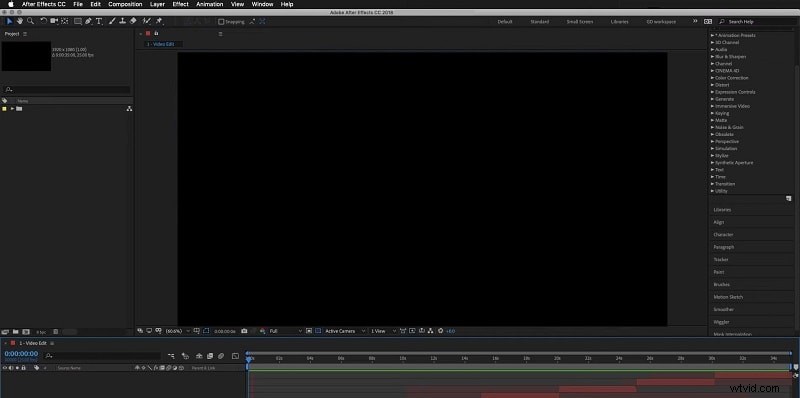The image size is (800, 398).
Task: Select the Rotation tool
Action: [x=43, y=21]
